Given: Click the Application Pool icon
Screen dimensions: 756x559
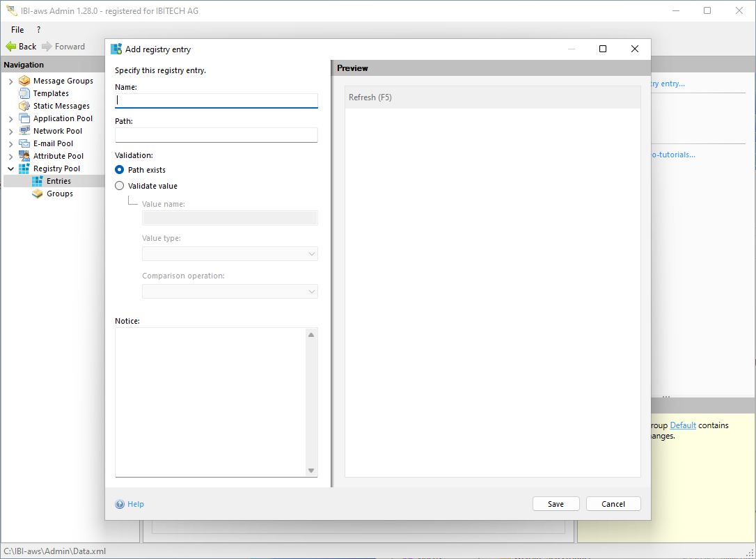Looking at the screenshot, I should coord(24,118).
